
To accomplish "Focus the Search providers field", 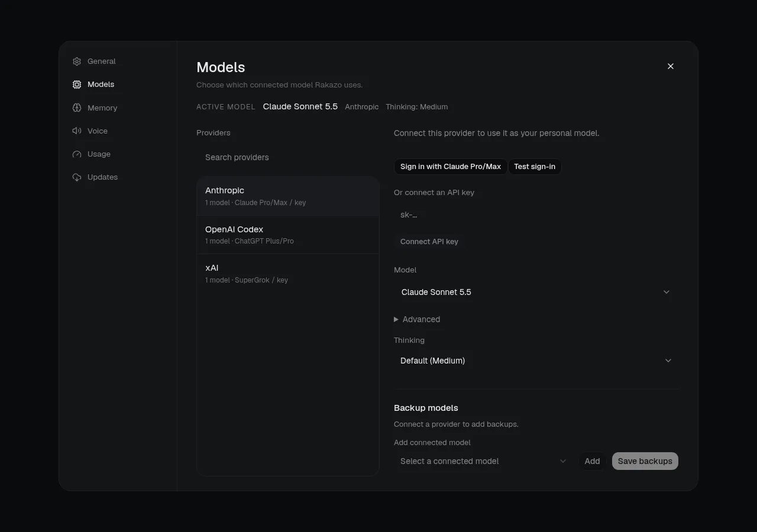I will point(288,157).
